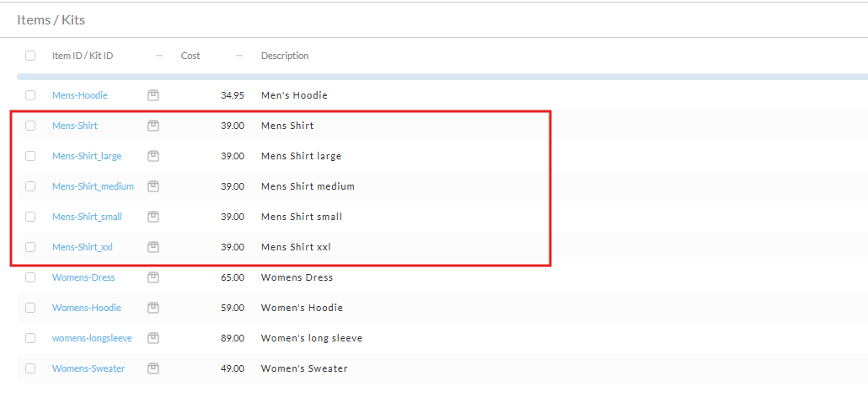Select the Womens-Dress row checkbox
868x419 pixels.
pyautogui.click(x=30, y=277)
